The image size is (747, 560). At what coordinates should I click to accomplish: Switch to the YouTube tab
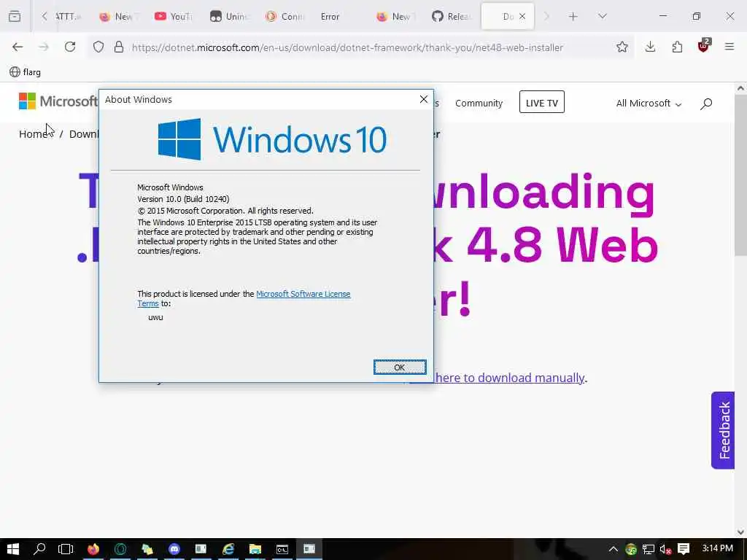[x=173, y=17]
